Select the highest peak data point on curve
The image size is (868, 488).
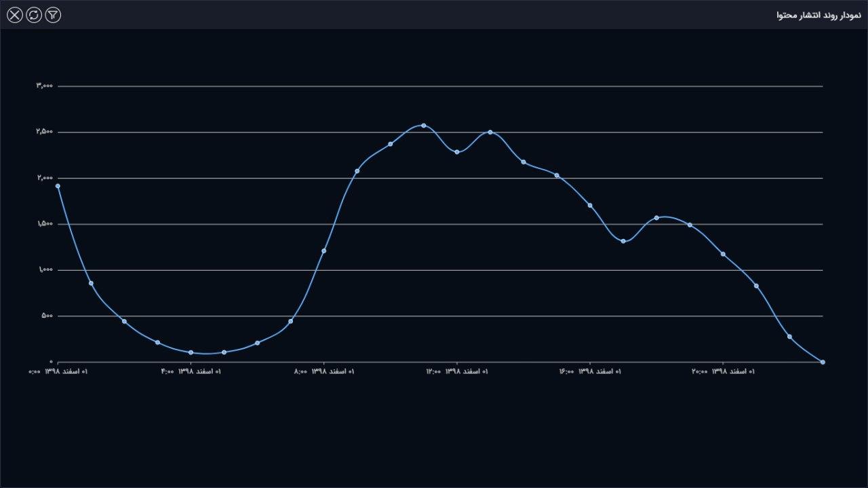(x=424, y=126)
